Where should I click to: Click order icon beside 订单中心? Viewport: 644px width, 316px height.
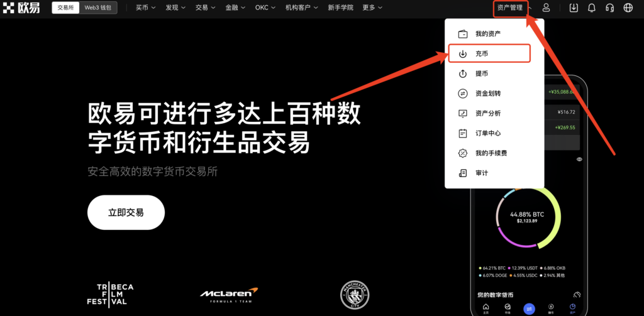pos(463,133)
